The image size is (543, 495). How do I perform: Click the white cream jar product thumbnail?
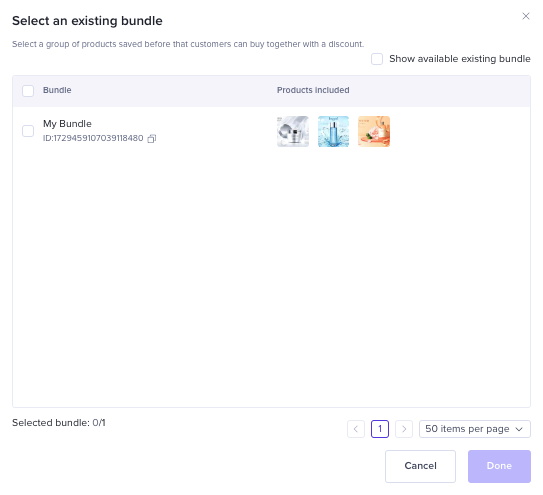tap(293, 131)
